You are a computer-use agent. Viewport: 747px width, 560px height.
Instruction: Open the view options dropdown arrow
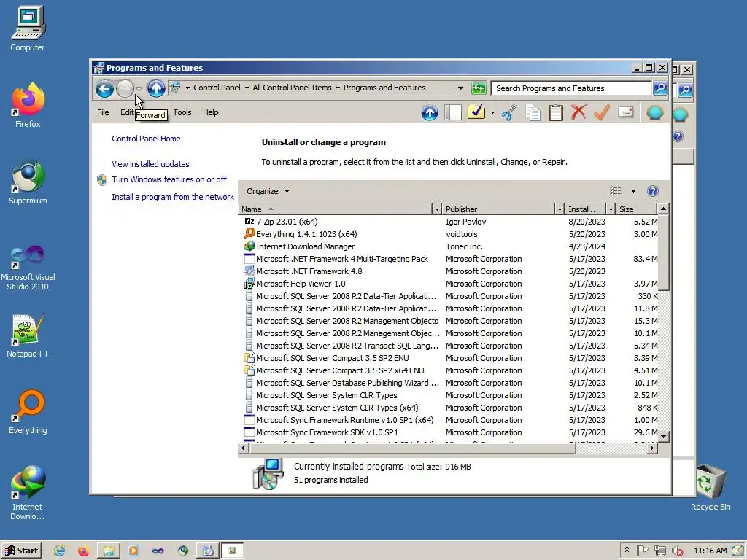(x=634, y=191)
